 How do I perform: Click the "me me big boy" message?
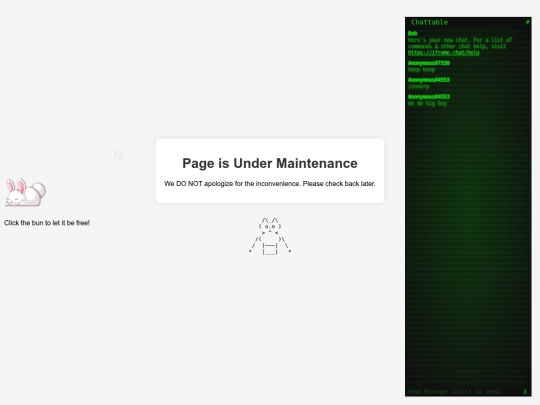[427, 103]
